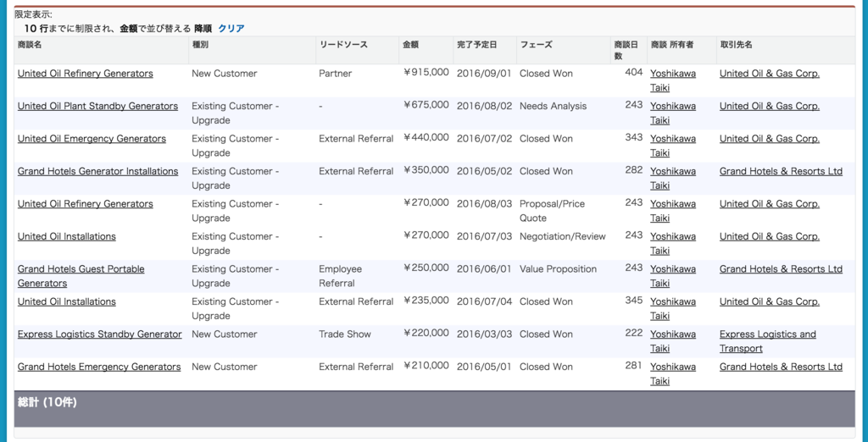Select the 222 days value

coord(633,334)
